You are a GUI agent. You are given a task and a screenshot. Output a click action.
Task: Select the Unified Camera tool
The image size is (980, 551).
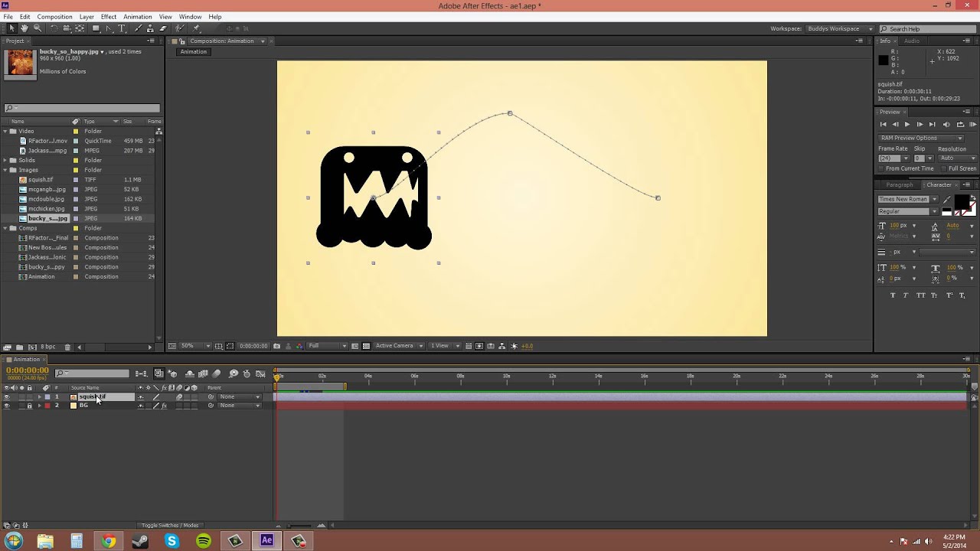[67, 28]
